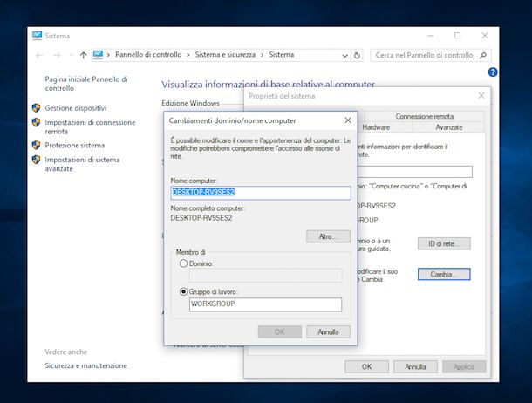This screenshot has width=532, height=403.
Task: Click the Sistema window title icon
Action: click(37, 36)
